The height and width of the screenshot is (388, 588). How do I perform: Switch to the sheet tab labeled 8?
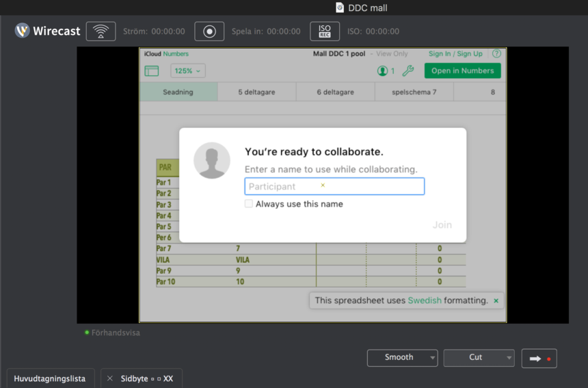coord(480,92)
